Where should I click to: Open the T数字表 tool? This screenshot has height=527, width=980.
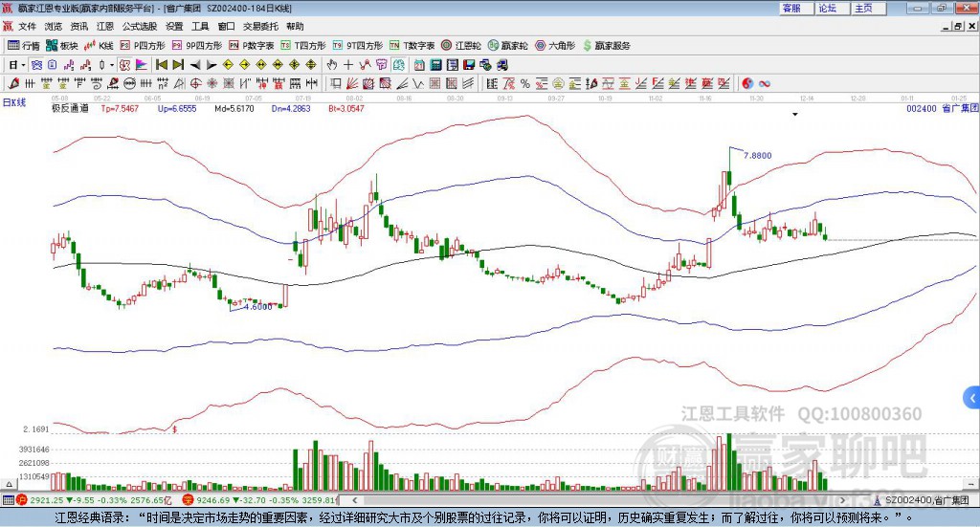412,46
